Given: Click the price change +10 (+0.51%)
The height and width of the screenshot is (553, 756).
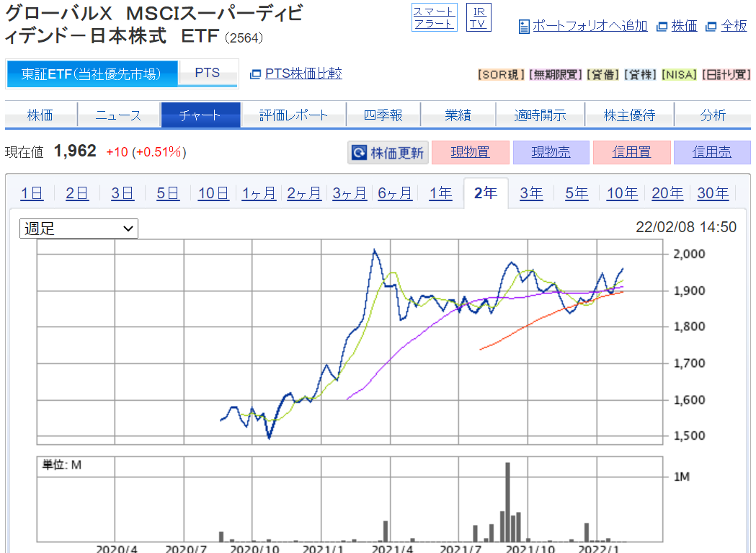Looking at the screenshot, I should [146, 152].
